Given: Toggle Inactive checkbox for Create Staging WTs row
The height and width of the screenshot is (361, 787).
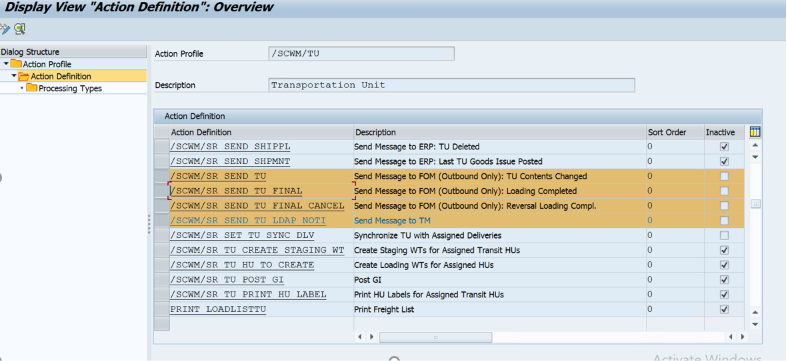Looking at the screenshot, I should [724, 250].
